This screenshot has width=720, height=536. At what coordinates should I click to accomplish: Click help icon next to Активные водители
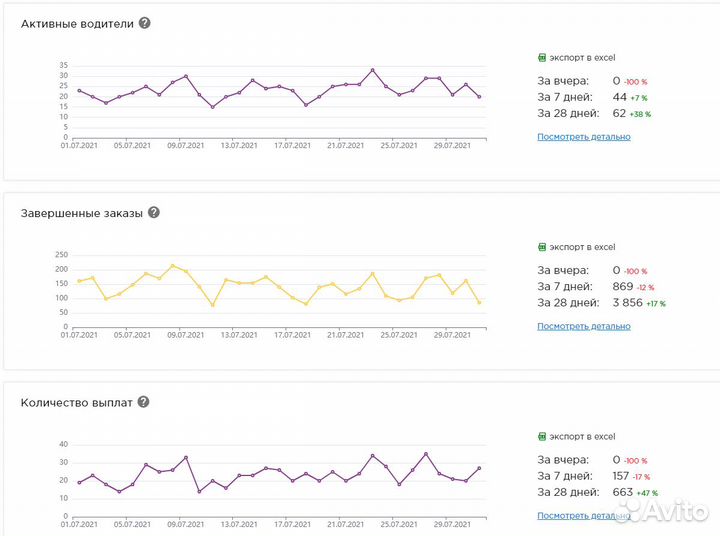145,23
